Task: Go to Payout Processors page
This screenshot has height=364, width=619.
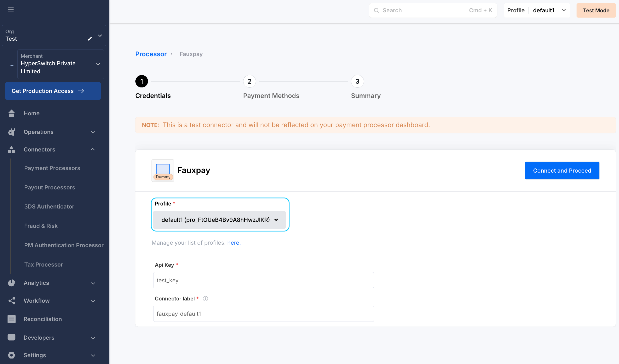Action: point(49,187)
